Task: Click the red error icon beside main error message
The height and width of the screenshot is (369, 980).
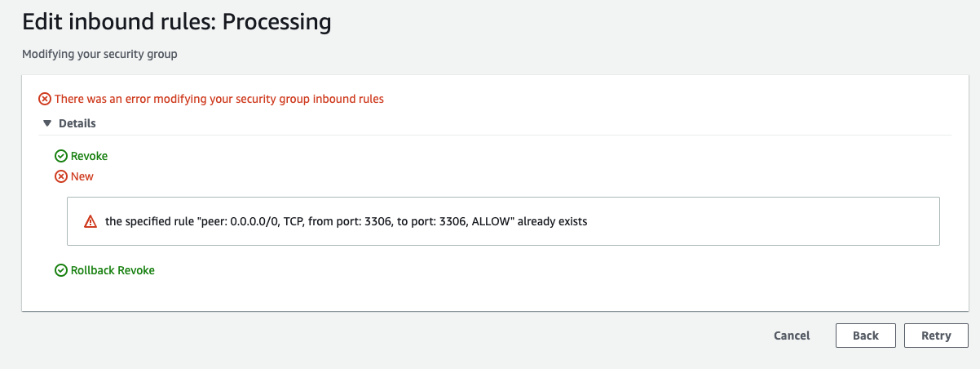Action: pyautogui.click(x=45, y=99)
